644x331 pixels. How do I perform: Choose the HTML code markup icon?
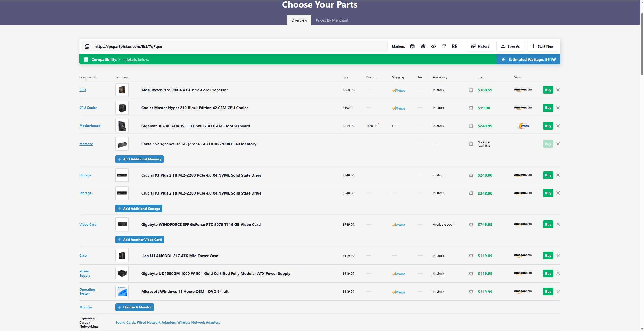pos(433,46)
